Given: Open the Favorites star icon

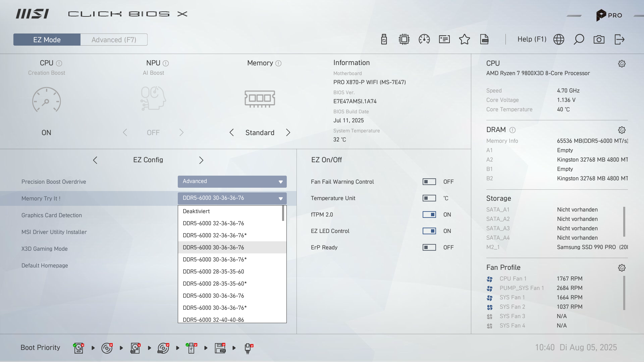Looking at the screenshot, I should click(x=465, y=40).
